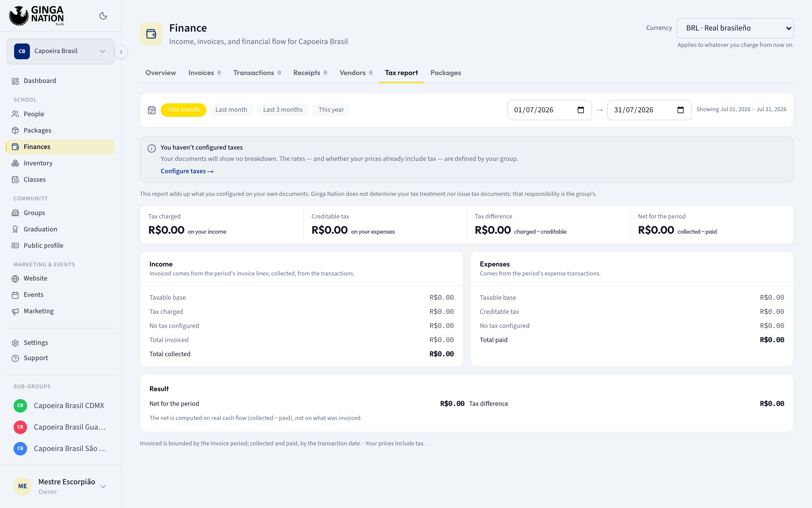The image size is (812, 508).
Task: Click the Expenses 'Total paid' row label
Action: (x=494, y=340)
